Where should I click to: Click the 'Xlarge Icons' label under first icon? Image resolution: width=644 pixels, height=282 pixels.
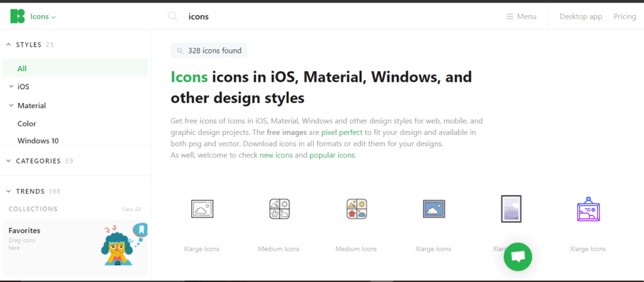pyautogui.click(x=202, y=249)
